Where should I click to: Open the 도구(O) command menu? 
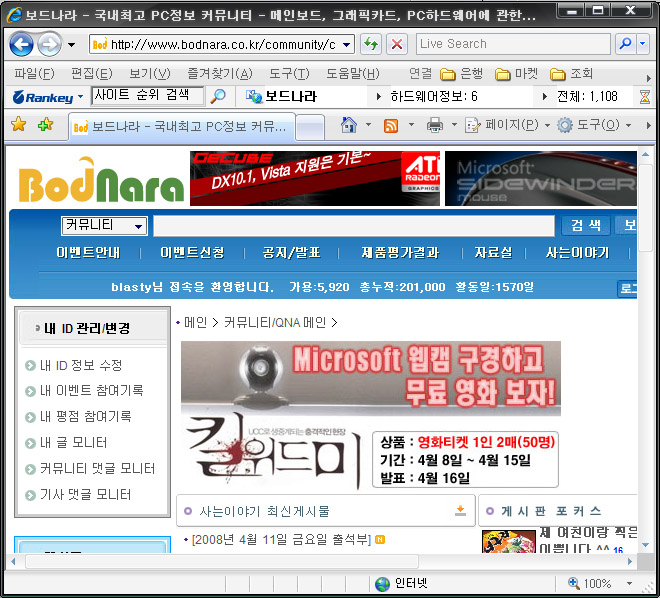tap(594, 125)
